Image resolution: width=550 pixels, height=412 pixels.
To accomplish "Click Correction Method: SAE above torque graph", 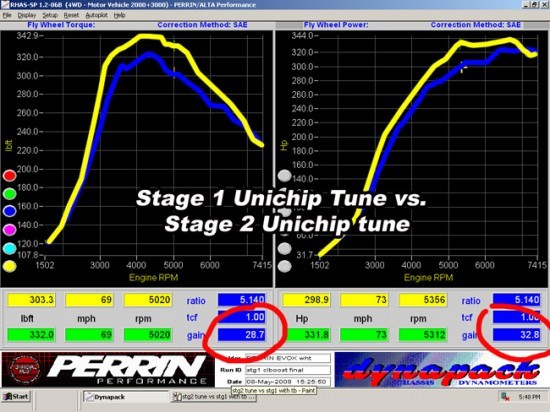I will 202,25.
